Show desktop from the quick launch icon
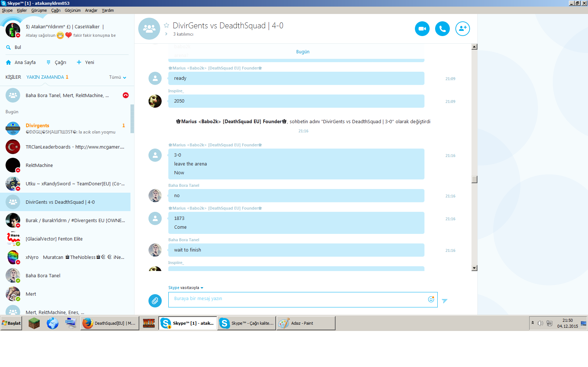 point(71,323)
